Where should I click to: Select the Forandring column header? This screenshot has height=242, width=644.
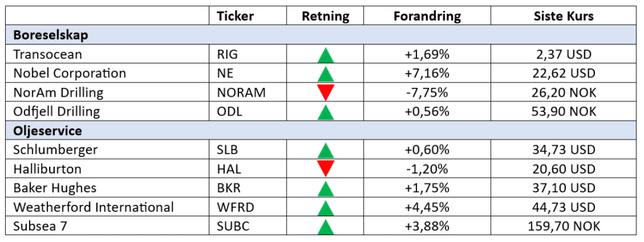click(427, 16)
